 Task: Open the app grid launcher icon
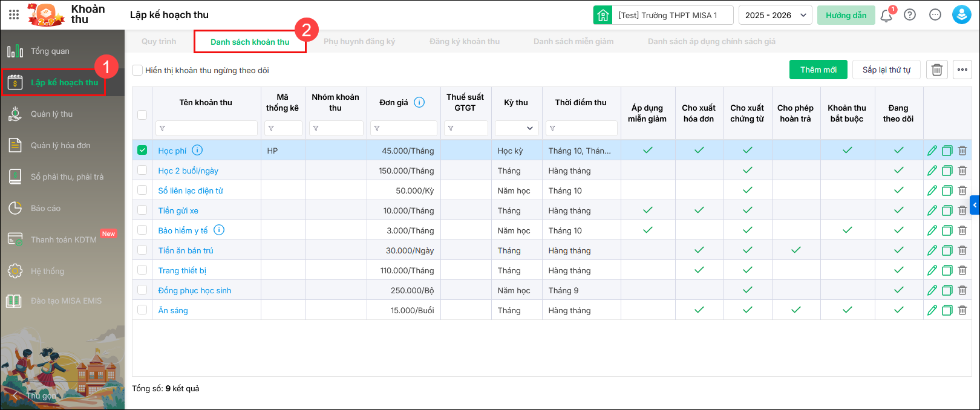(x=14, y=15)
